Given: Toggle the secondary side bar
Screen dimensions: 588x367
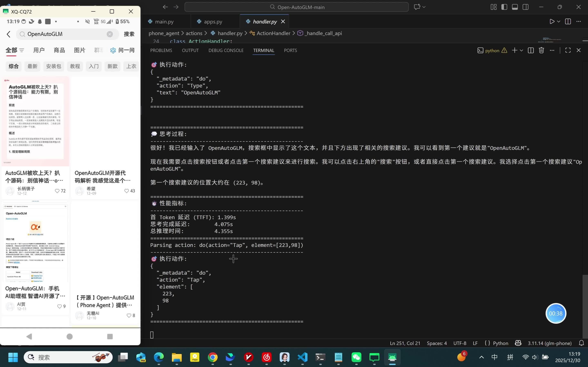Looking at the screenshot, I should point(526,7).
